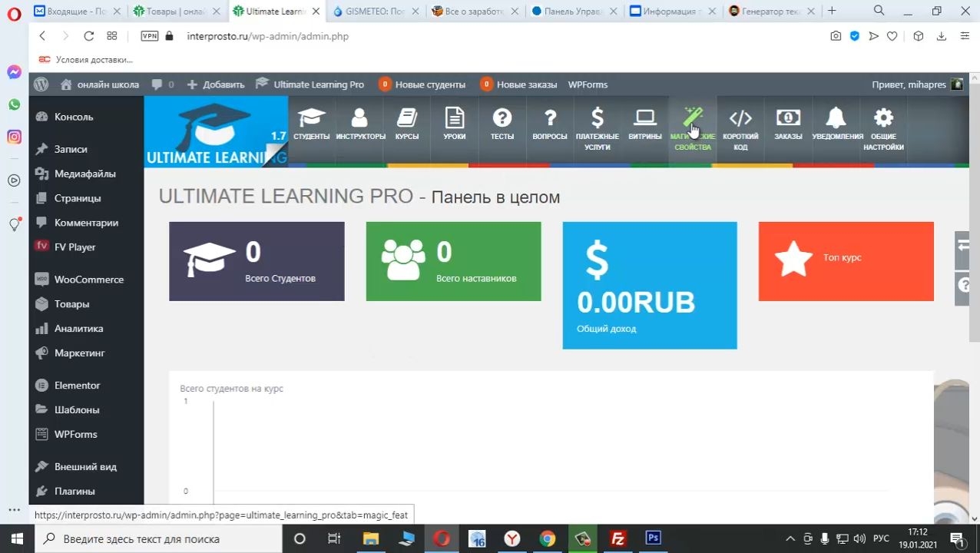Open Привет, mihapres account menu

917,84
